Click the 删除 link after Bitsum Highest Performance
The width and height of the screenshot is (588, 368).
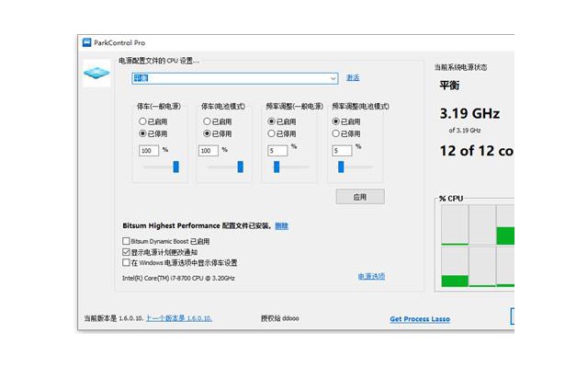282,225
